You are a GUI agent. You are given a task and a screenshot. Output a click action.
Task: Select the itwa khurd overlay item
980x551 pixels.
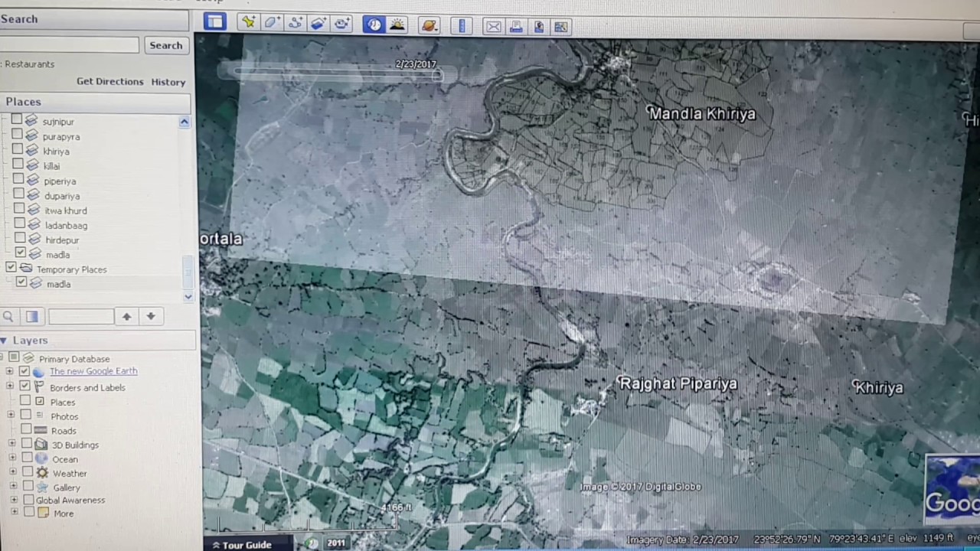point(65,211)
